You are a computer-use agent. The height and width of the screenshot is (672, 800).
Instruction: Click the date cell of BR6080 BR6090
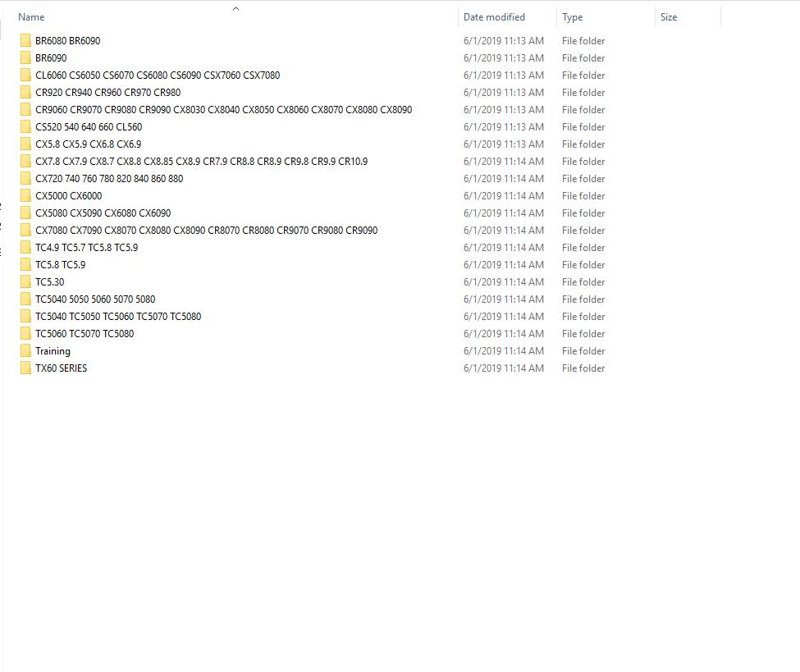pos(504,41)
